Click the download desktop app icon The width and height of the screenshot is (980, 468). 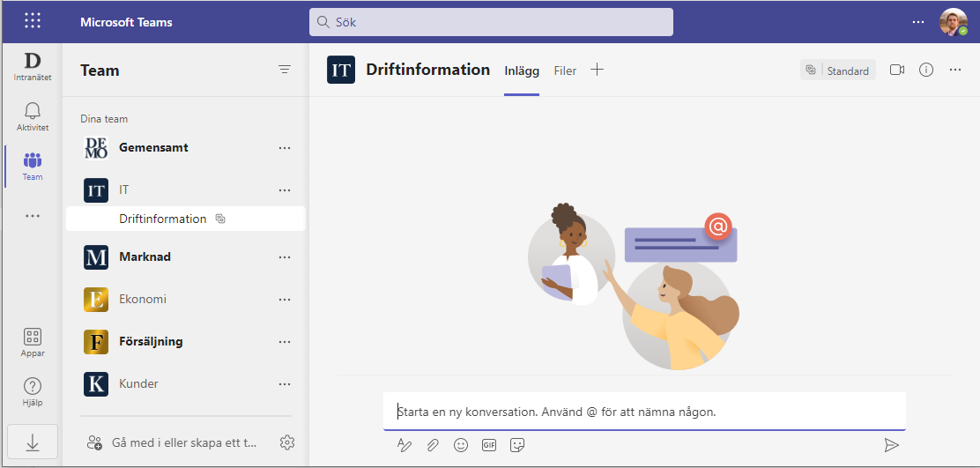(33, 443)
